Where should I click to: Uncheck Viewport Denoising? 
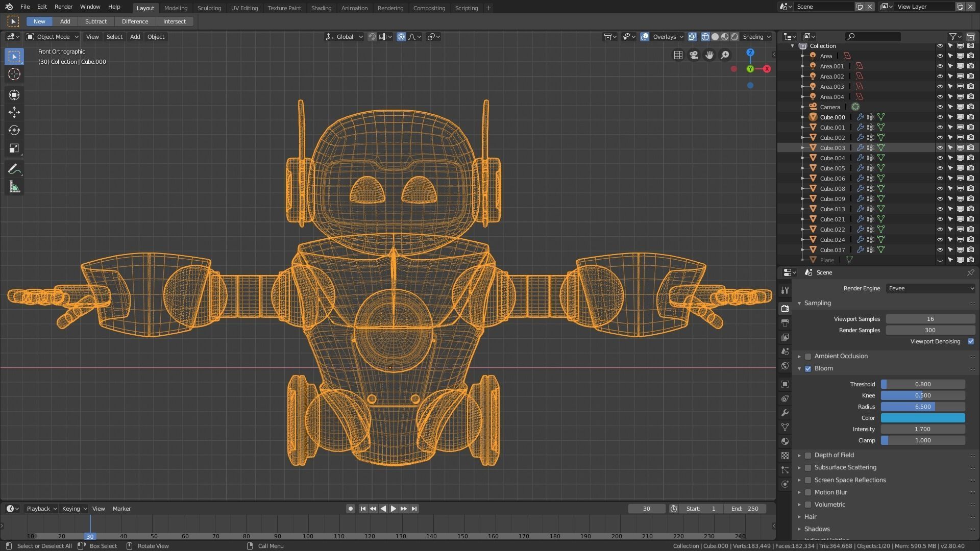click(x=970, y=342)
